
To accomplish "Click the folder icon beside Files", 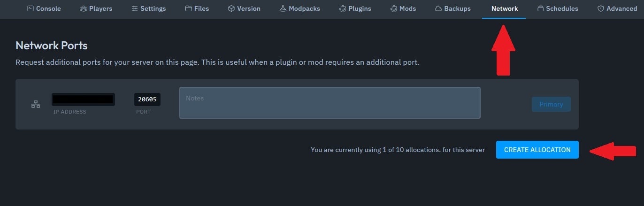I will [188, 8].
